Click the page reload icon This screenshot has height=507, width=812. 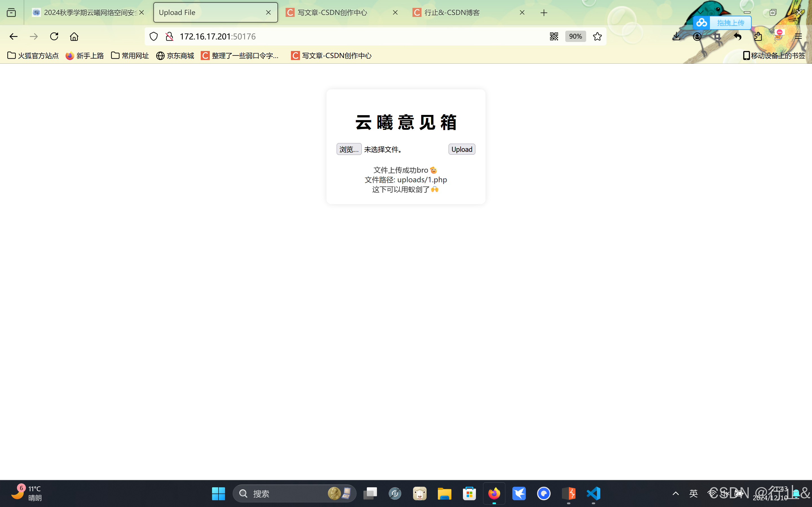(54, 37)
